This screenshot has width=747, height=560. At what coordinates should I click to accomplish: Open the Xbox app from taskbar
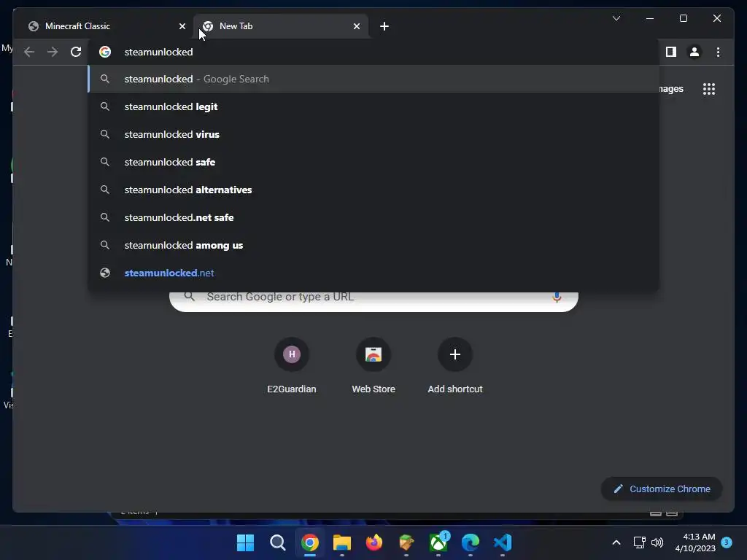438,542
